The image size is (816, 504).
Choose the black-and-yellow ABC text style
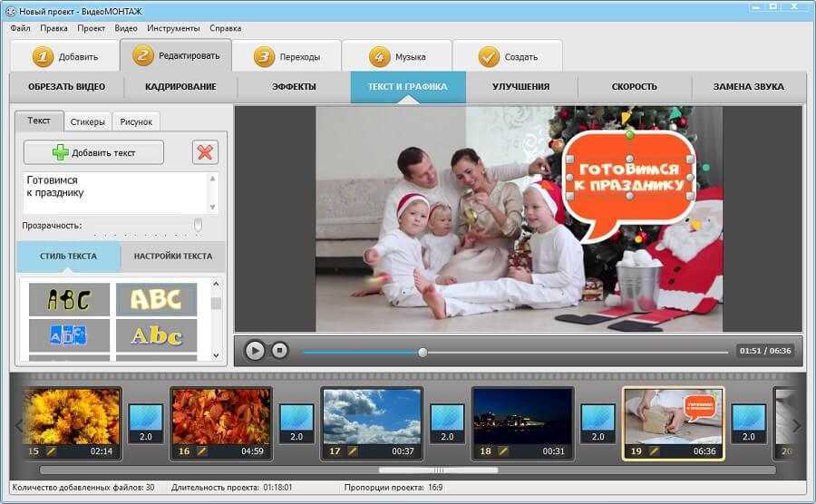coord(69,299)
